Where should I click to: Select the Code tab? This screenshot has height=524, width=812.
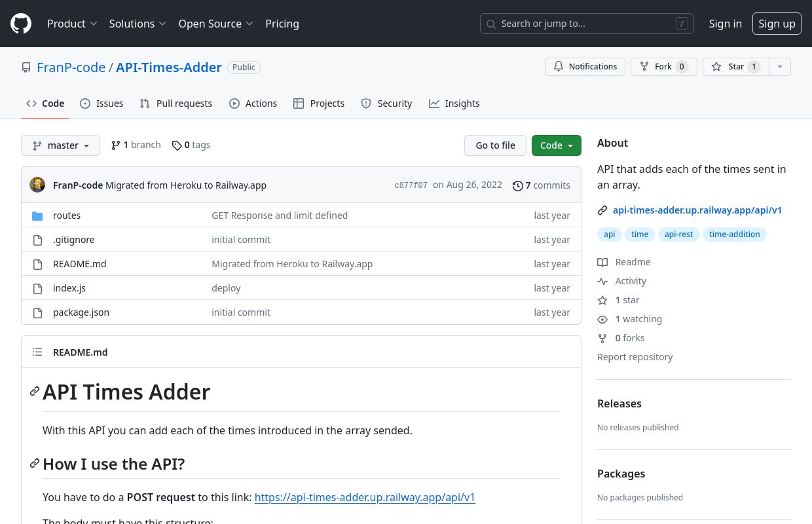(x=45, y=103)
